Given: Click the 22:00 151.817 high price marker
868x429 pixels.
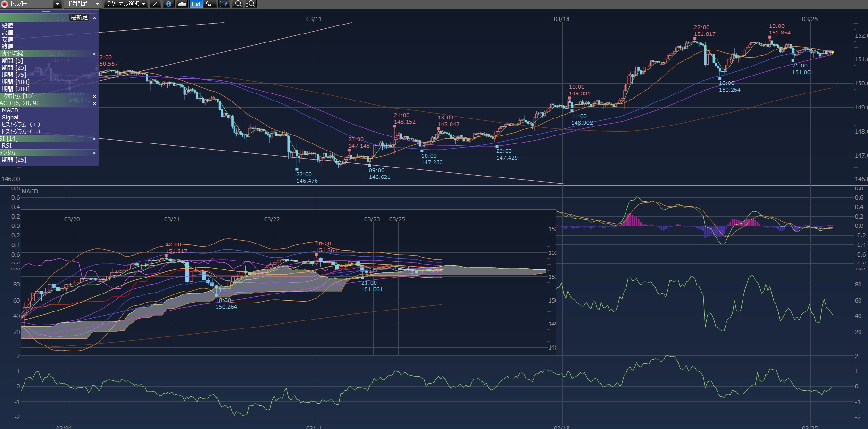Looking at the screenshot, I should 695,38.
